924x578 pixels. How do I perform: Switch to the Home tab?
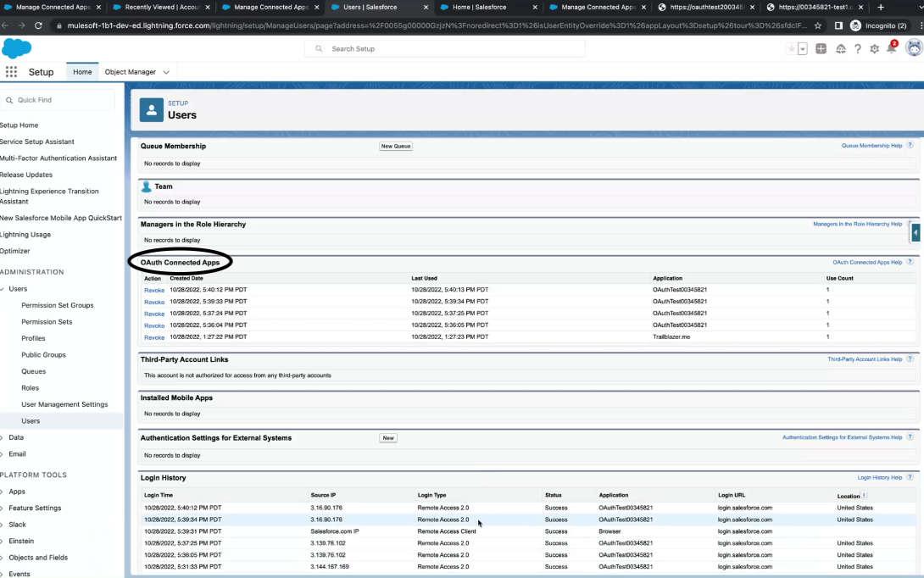(82, 72)
